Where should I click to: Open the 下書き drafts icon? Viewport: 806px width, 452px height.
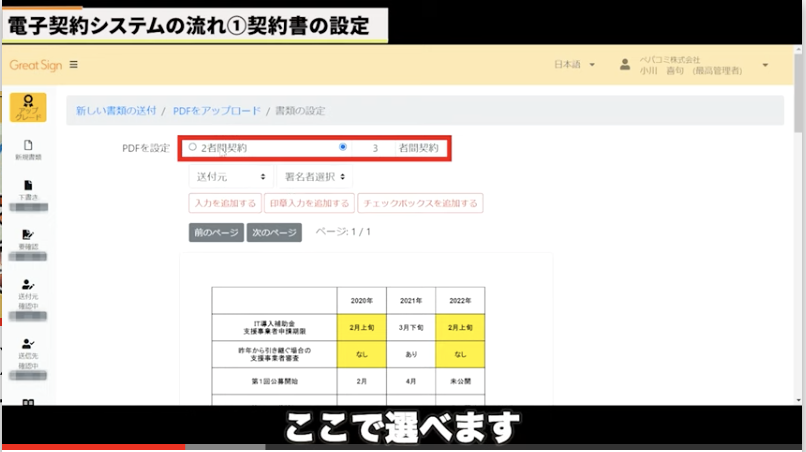(x=28, y=187)
